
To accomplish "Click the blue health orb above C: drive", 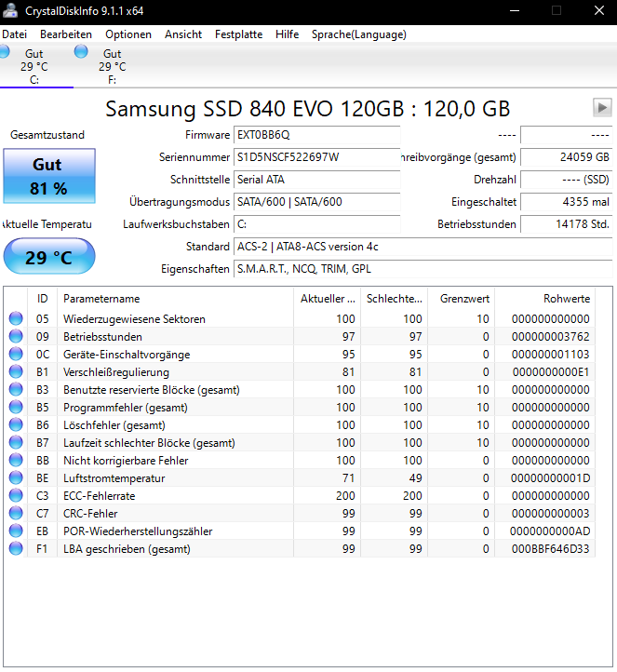I will [5, 51].
